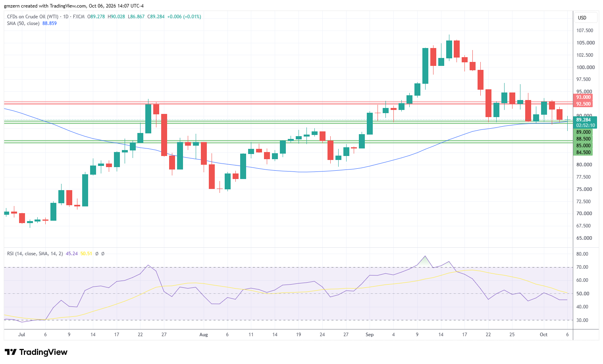Click the current price label 89.284
The width and height of the screenshot is (603, 364).
584,120
